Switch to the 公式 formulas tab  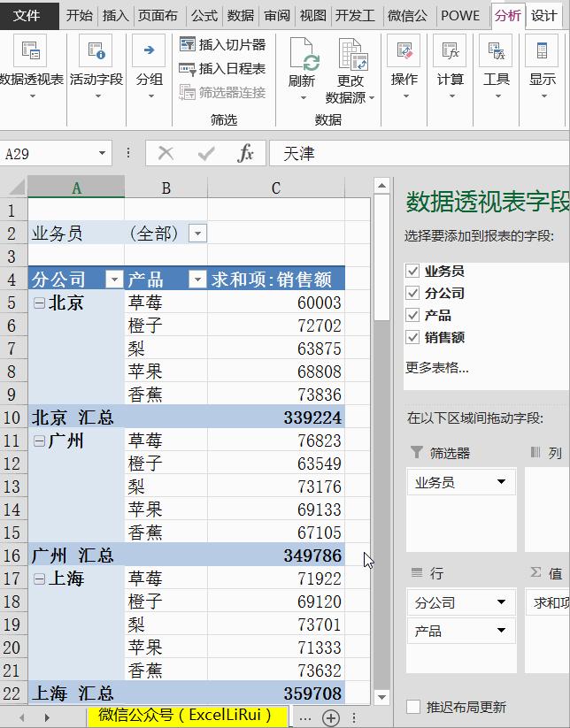tap(204, 16)
